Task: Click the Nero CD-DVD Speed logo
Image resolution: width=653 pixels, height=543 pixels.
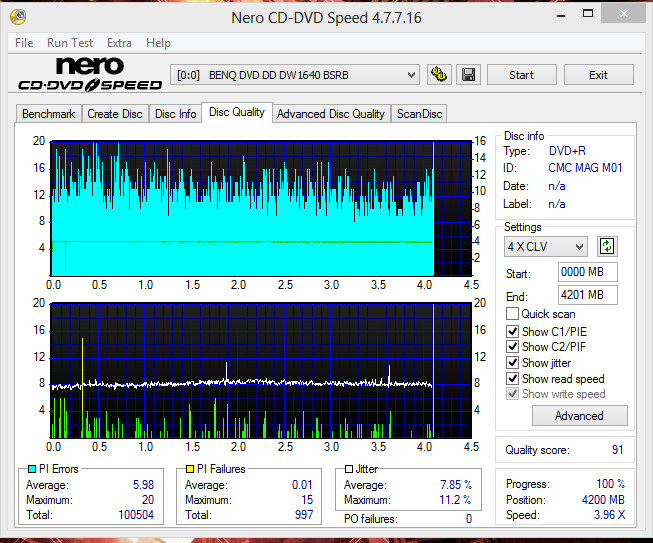Action: [x=90, y=74]
